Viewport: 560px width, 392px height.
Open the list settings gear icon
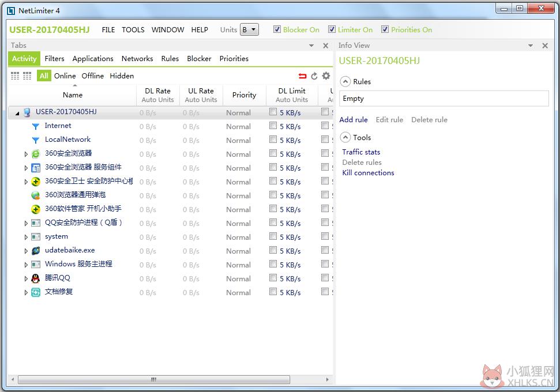pos(326,76)
